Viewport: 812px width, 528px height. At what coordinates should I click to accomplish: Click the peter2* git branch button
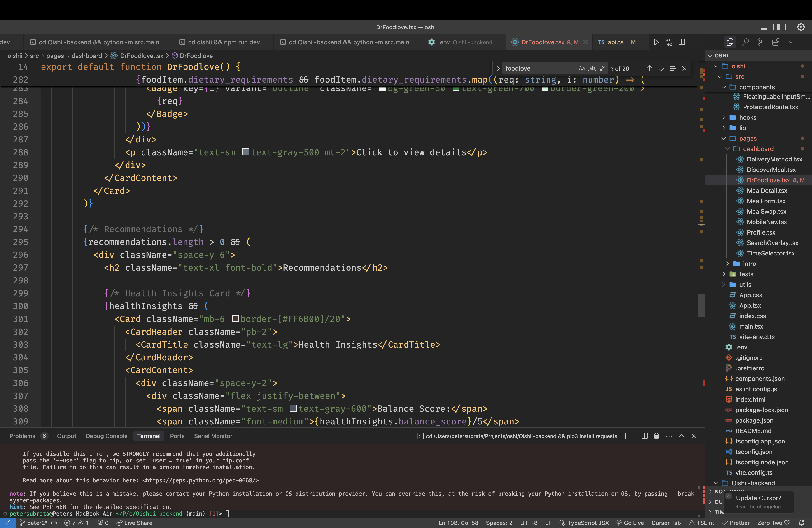[x=33, y=523]
